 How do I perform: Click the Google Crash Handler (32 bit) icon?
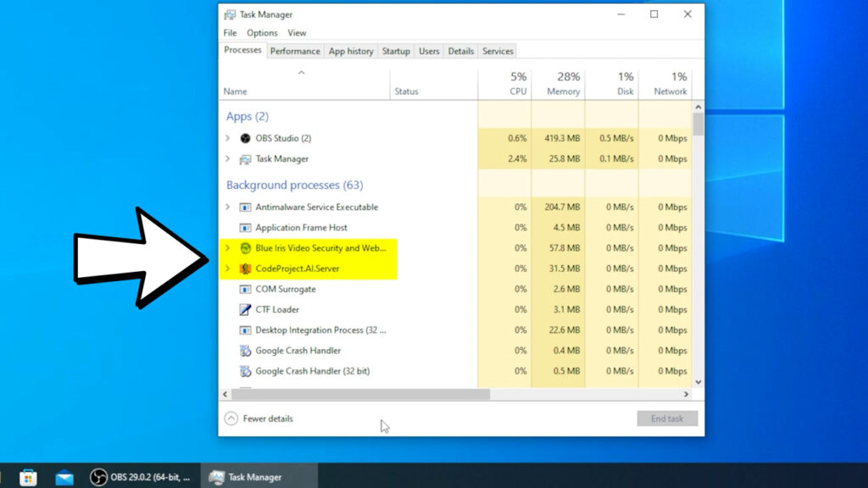coord(245,371)
